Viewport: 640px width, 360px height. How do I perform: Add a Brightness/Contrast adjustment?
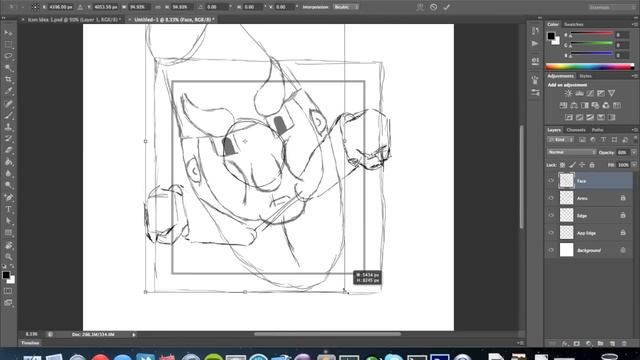pos(568,93)
